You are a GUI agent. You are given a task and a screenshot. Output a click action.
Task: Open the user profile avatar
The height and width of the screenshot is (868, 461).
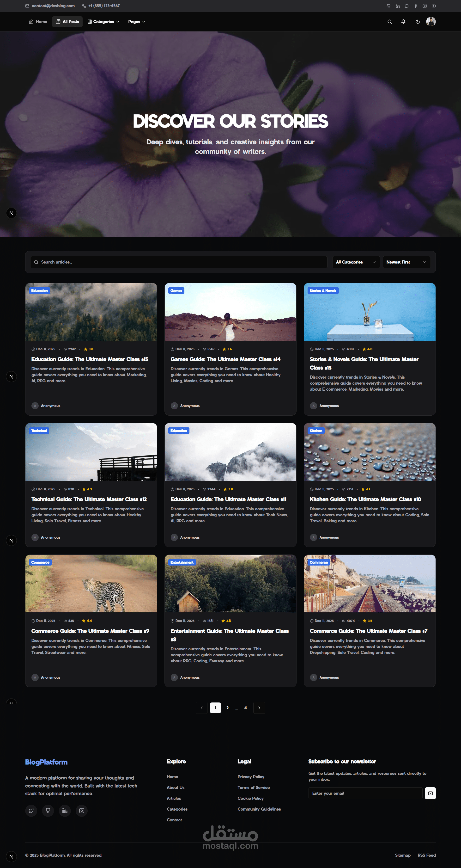pos(431,22)
